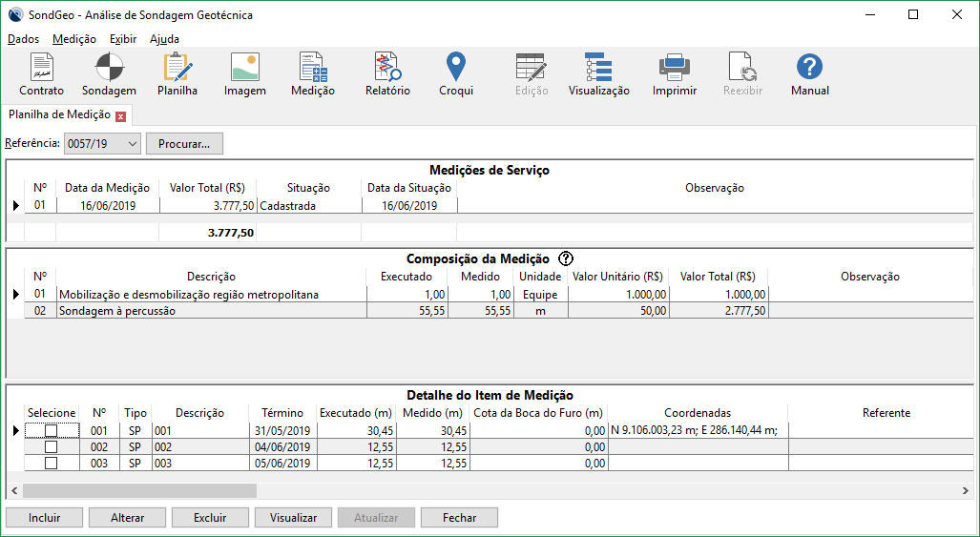This screenshot has width=980, height=537.
Task: Click the Procurar... button
Action: click(x=184, y=144)
